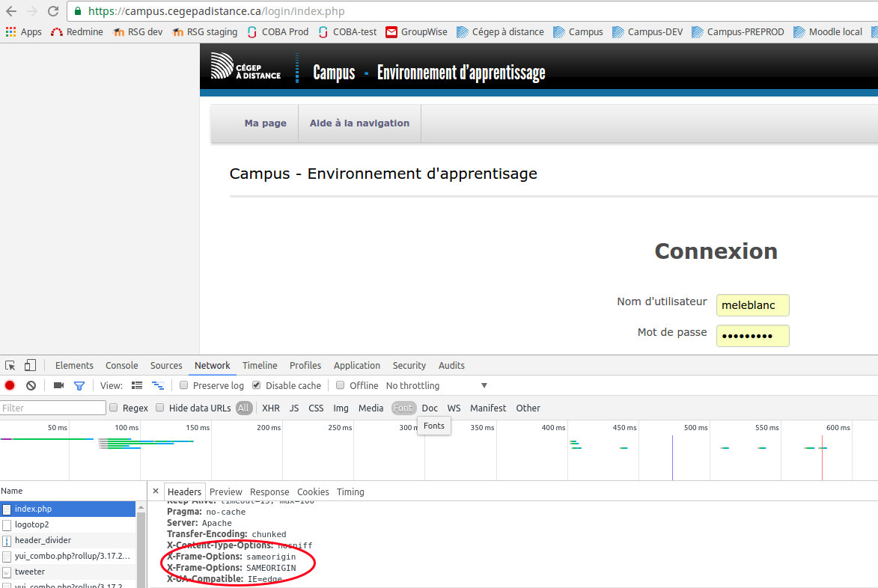Reload the page using browser refresh icon
The image size is (878, 588).
53,11
